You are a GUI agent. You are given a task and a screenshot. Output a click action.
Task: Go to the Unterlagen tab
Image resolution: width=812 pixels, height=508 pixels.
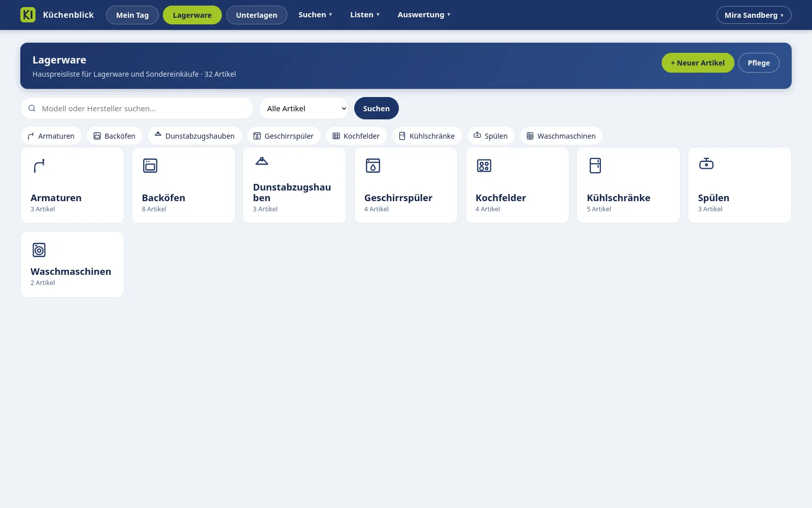[x=257, y=15]
